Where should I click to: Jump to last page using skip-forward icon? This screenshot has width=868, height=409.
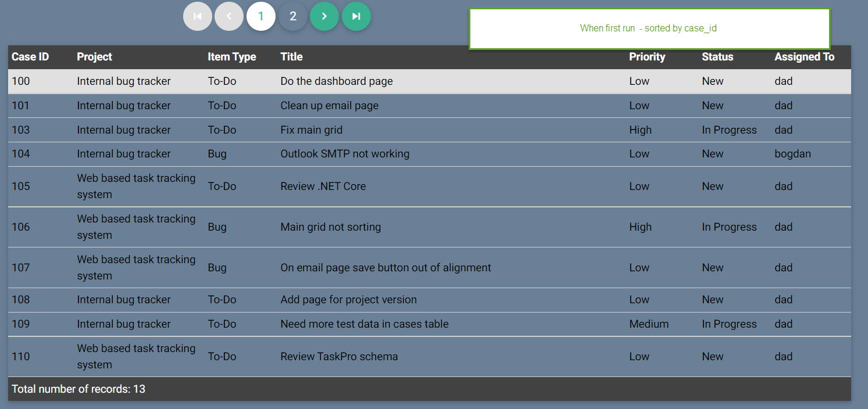[356, 16]
